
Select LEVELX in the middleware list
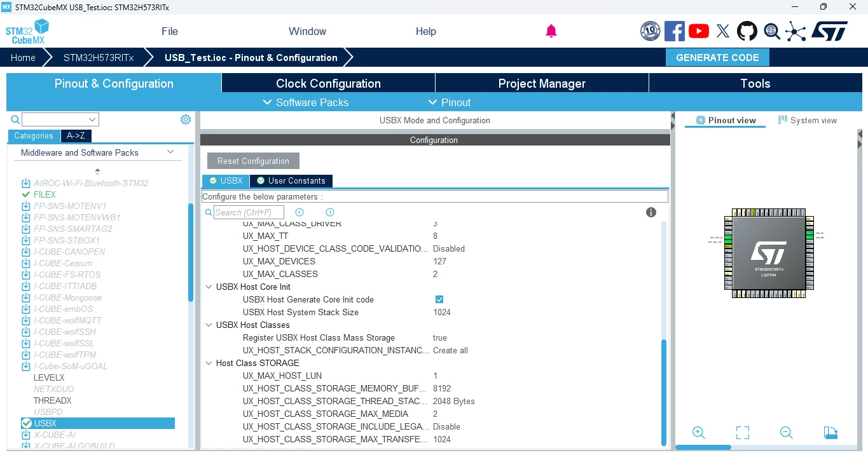49,377
